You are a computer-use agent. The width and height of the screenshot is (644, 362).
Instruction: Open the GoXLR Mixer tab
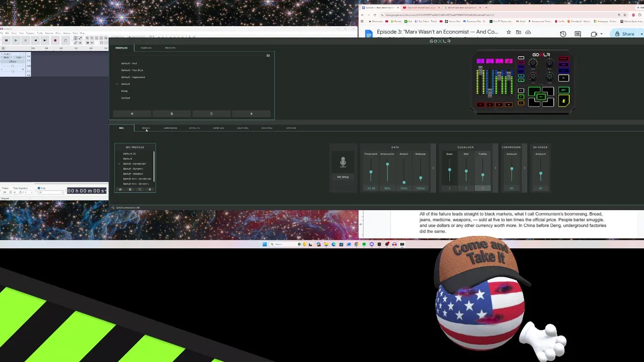(x=146, y=128)
